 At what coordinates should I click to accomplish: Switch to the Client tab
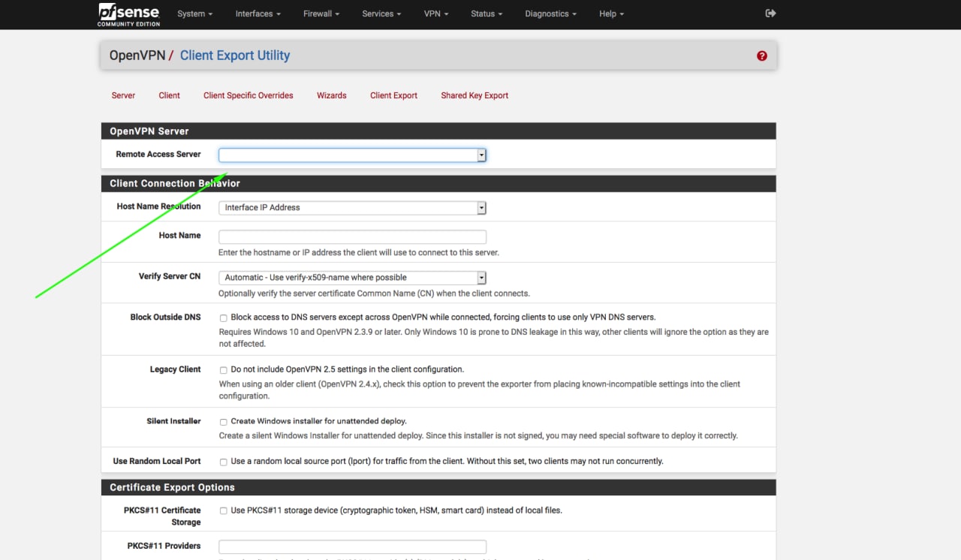coord(170,95)
